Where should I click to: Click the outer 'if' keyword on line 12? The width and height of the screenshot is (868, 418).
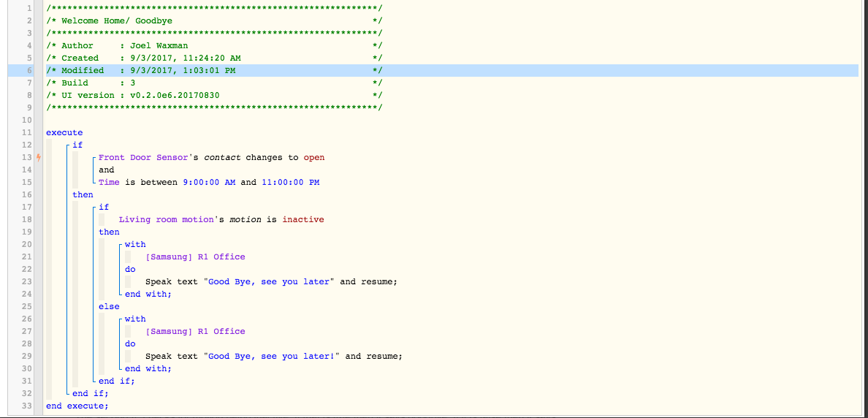tap(77, 145)
